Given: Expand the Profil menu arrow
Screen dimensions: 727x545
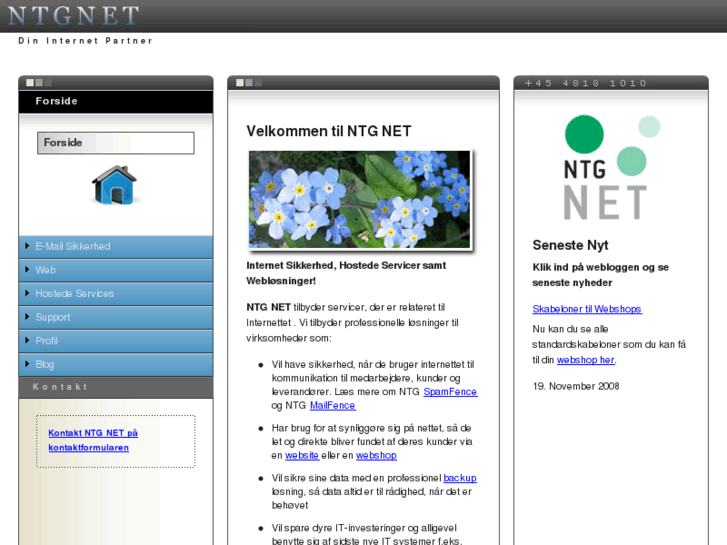Looking at the screenshot, I should pos(27,340).
